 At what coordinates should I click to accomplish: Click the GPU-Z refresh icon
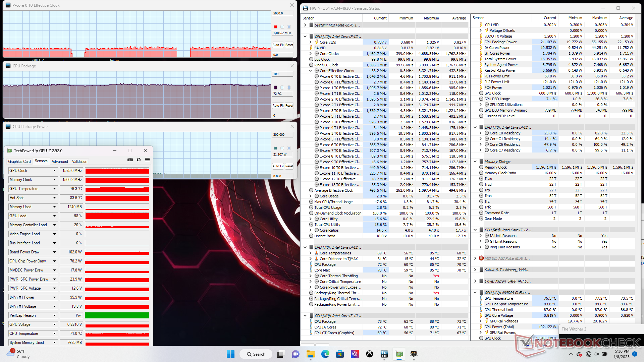pos(139,160)
